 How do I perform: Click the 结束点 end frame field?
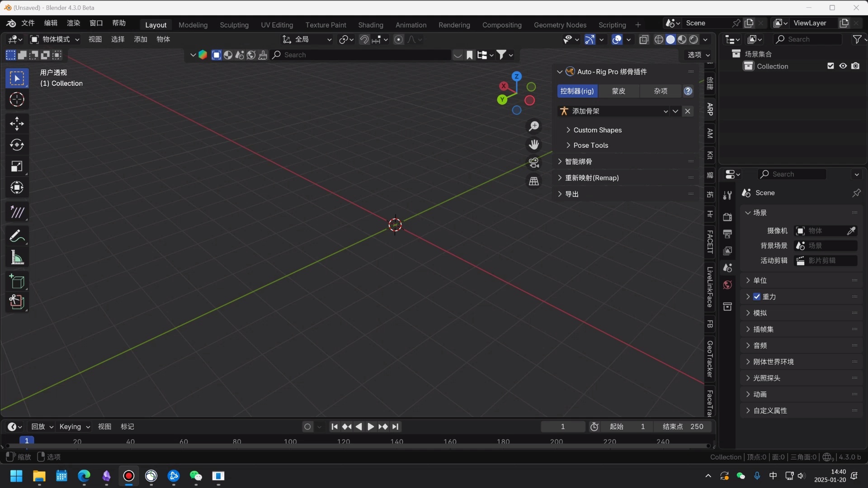pos(683,427)
